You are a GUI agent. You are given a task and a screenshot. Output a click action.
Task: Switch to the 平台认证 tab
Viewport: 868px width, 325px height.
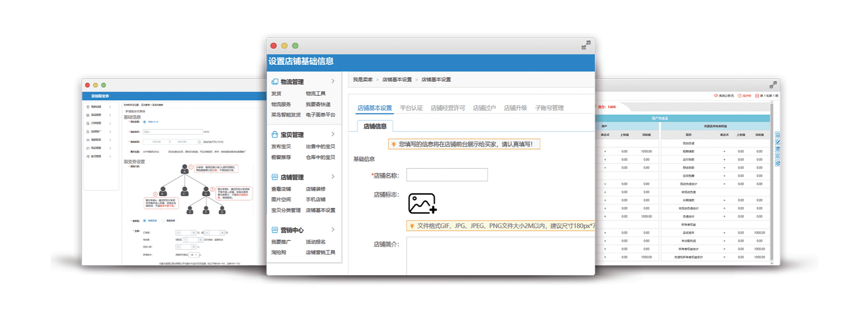coord(411,108)
